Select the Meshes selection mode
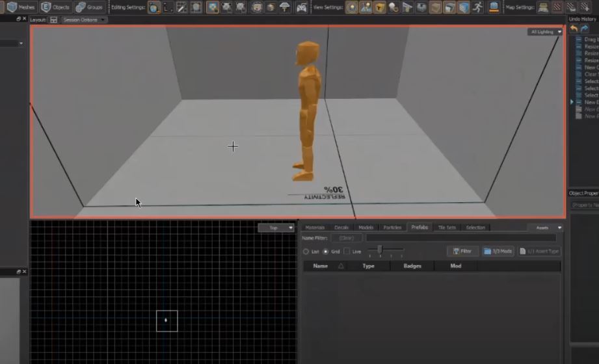The height and width of the screenshot is (364, 599). point(21,7)
